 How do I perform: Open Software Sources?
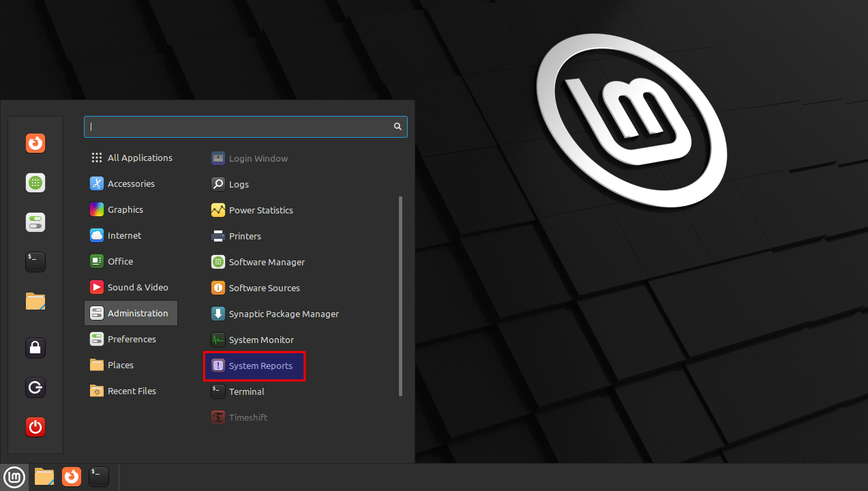tap(256, 288)
